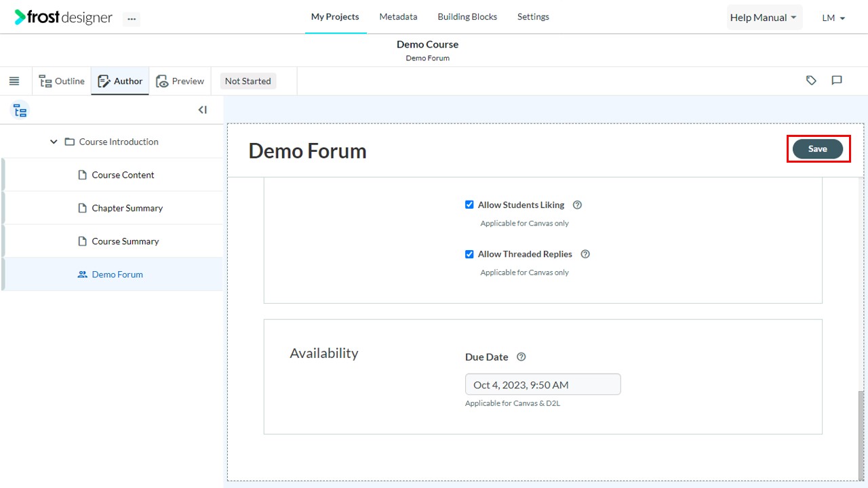Click the 'Applicable for Canvas only' note under Allow Students Liking

525,223
